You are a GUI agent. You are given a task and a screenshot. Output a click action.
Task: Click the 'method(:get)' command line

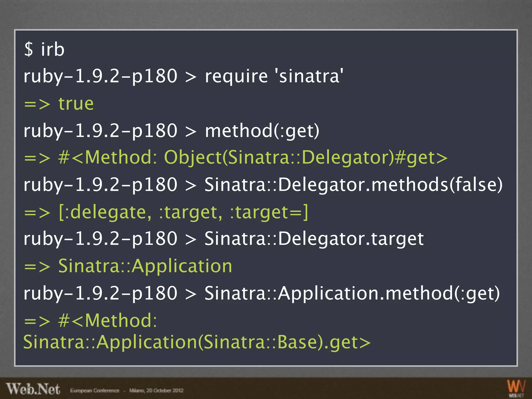pyautogui.click(x=171, y=131)
